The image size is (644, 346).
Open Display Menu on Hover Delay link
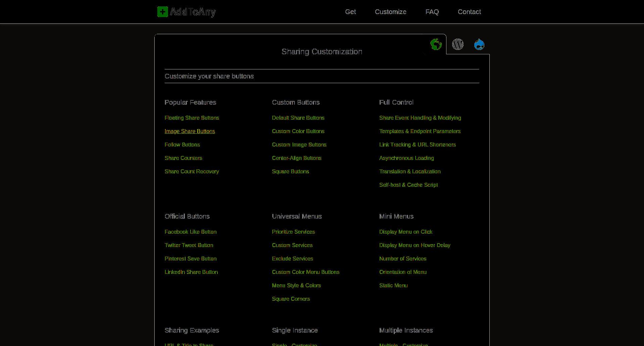(415, 245)
